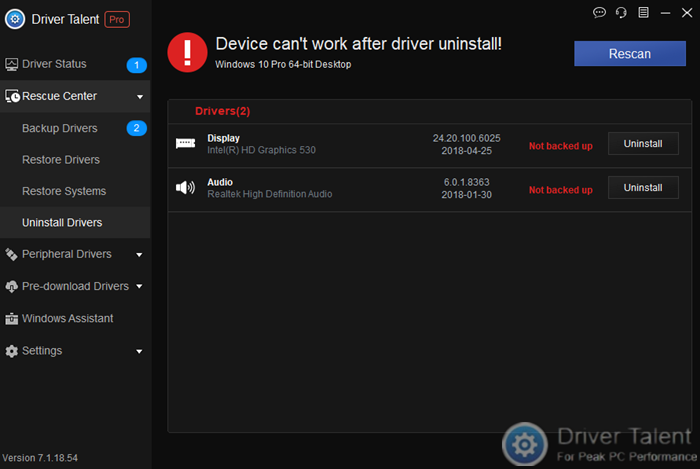Click Version 7.1.18.54 label
This screenshot has width=700, height=469.
click(40, 458)
